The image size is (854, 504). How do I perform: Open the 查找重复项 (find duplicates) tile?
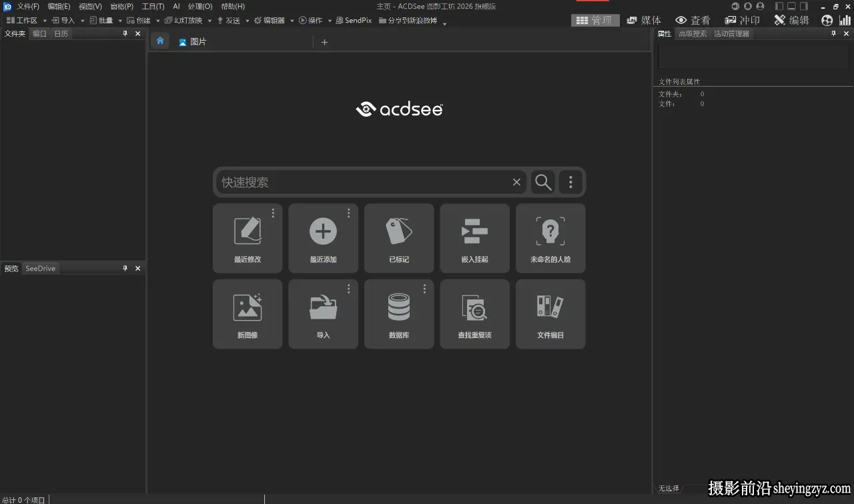tap(474, 314)
